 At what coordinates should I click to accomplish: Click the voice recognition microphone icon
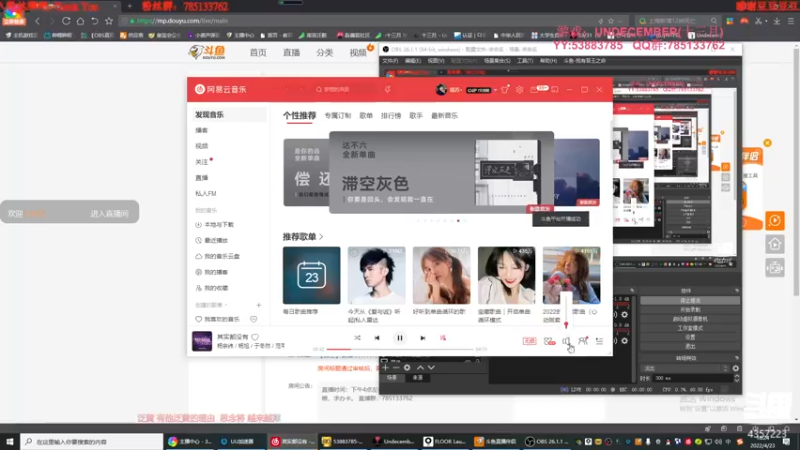coord(388,89)
